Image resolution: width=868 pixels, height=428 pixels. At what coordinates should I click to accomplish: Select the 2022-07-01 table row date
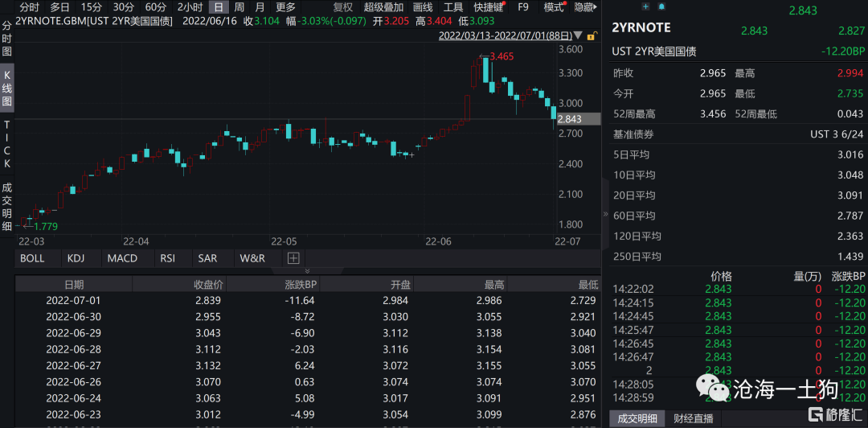tap(72, 301)
